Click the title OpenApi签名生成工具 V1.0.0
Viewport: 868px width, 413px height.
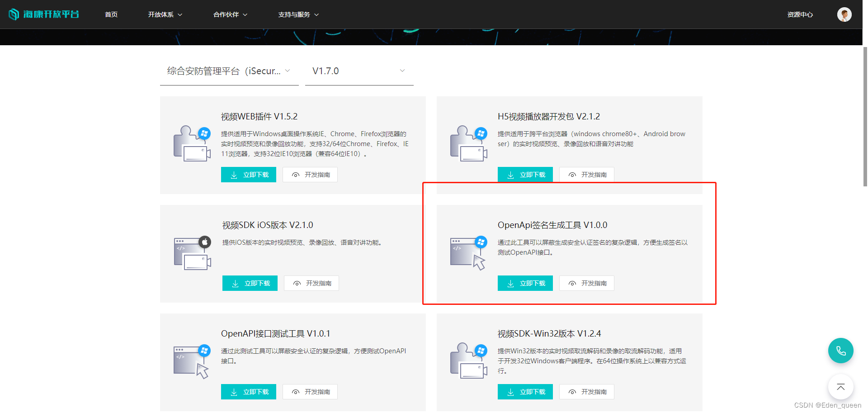click(552, 225)
